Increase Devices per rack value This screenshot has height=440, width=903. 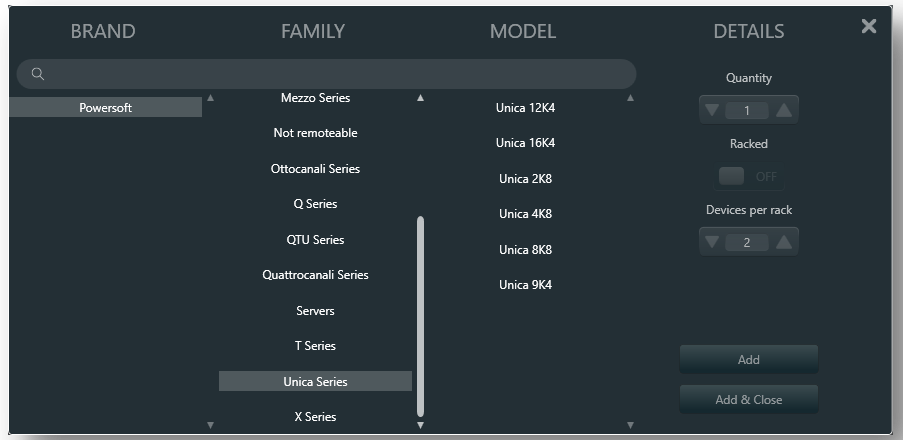(x=784, y=242)
